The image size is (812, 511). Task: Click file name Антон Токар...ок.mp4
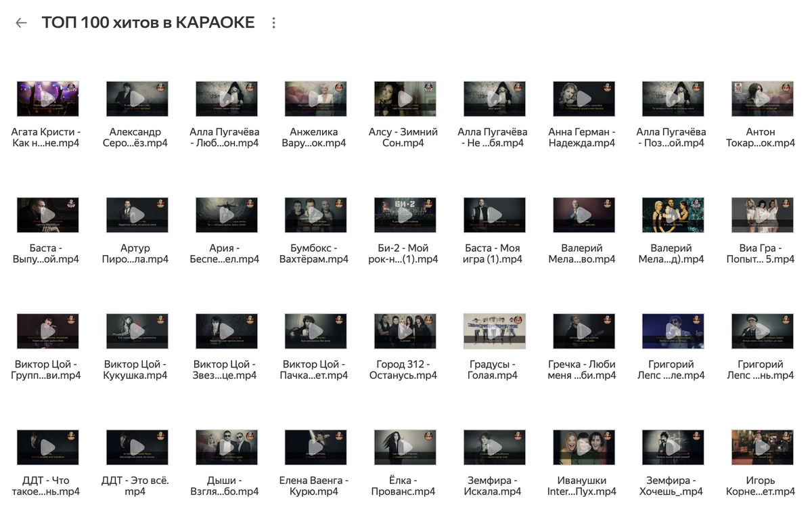tap(761, 137)
